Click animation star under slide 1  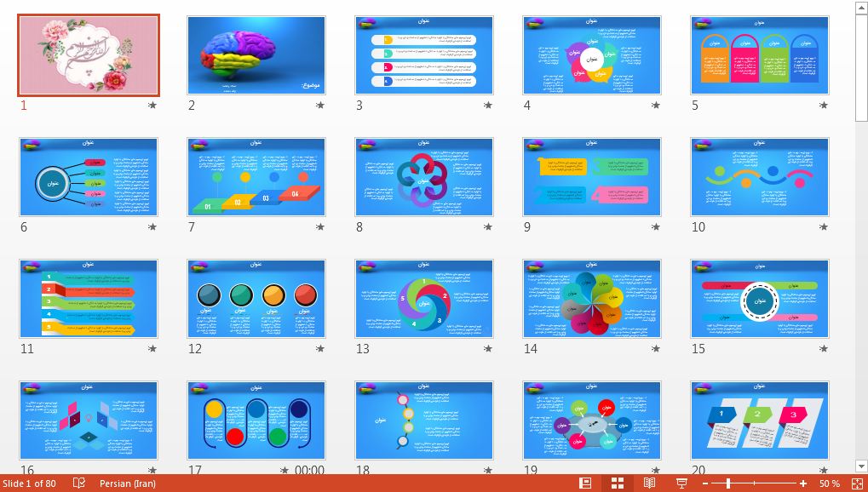tap(152, 106)
